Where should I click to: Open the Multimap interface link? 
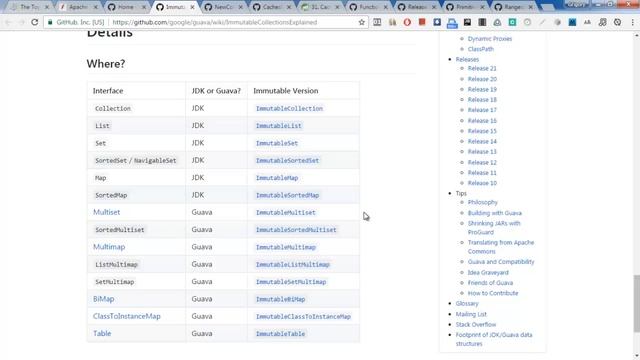tap(109, 247)
